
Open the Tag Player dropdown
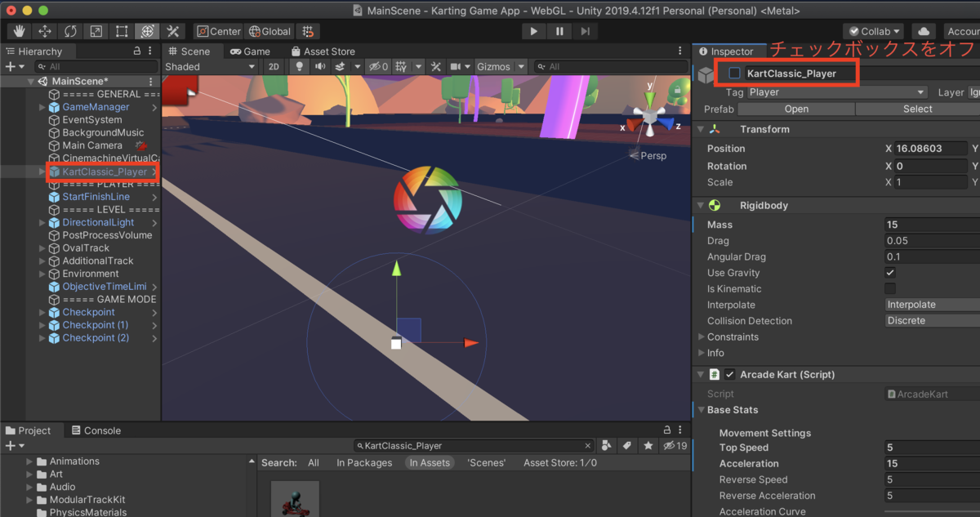click(x=837, y=92)
